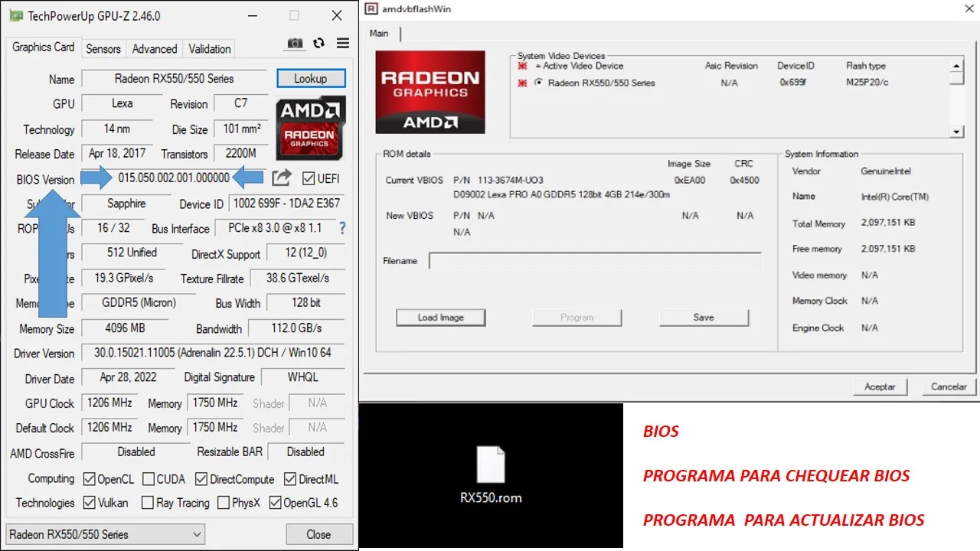
Task: Toggle the Ray Tracing checkbox
Action: tap(147, 503)
